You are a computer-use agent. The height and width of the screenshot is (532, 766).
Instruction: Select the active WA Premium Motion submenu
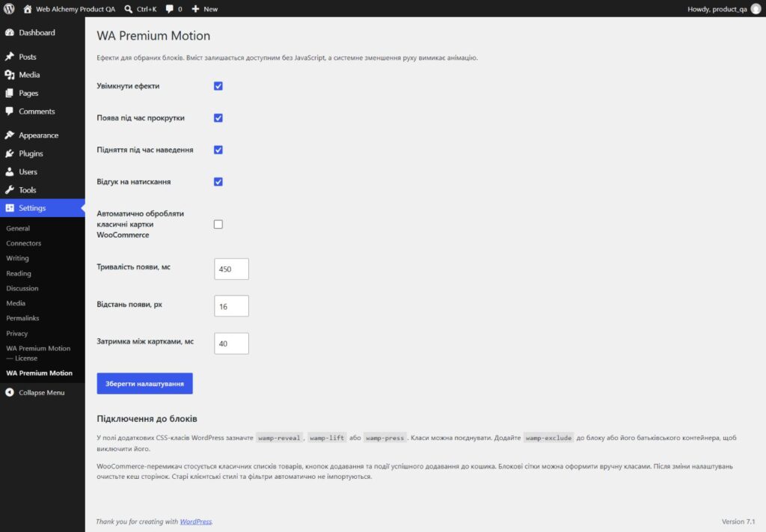(x=39, y=373)
